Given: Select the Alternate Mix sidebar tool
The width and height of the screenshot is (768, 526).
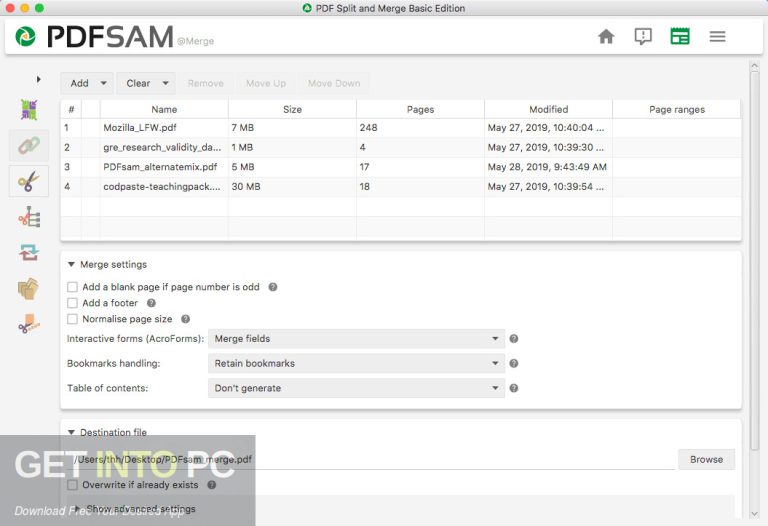Looking at the screenshot, I should (29, 110).
